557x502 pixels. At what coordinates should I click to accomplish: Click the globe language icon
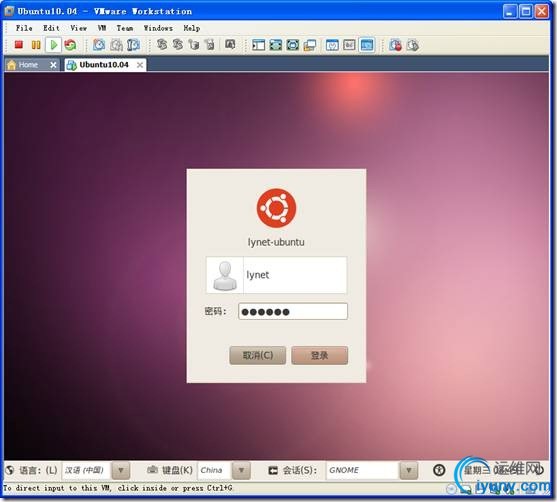[10, 470]
